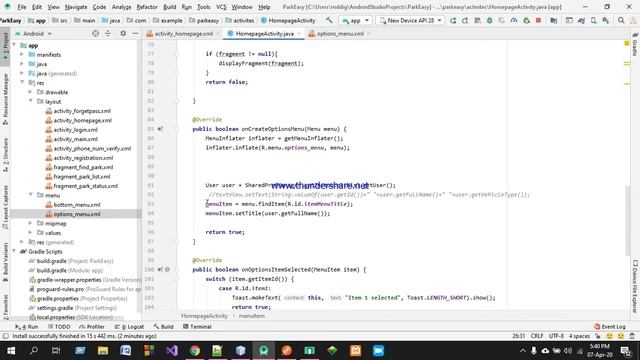Select bottom_menu.xml in the project tree

pos(77,204)
